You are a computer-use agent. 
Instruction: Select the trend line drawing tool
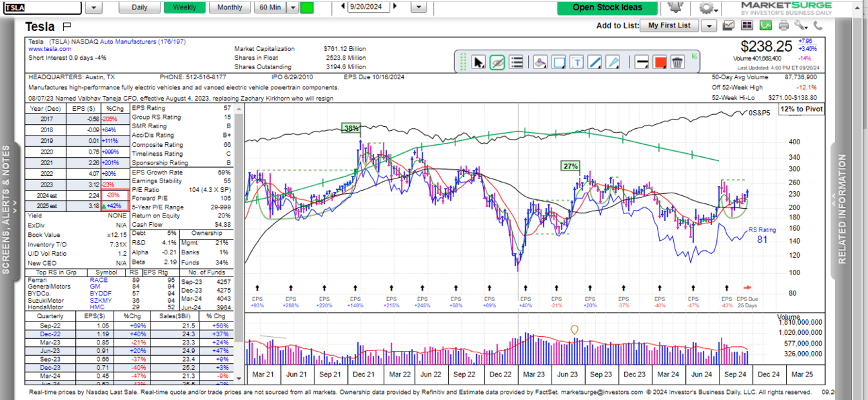595,62
